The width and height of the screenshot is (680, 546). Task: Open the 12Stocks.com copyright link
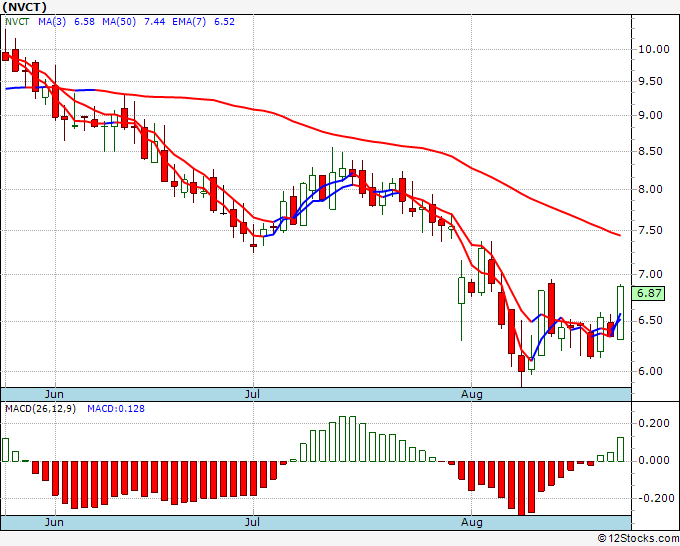[638, 539]
